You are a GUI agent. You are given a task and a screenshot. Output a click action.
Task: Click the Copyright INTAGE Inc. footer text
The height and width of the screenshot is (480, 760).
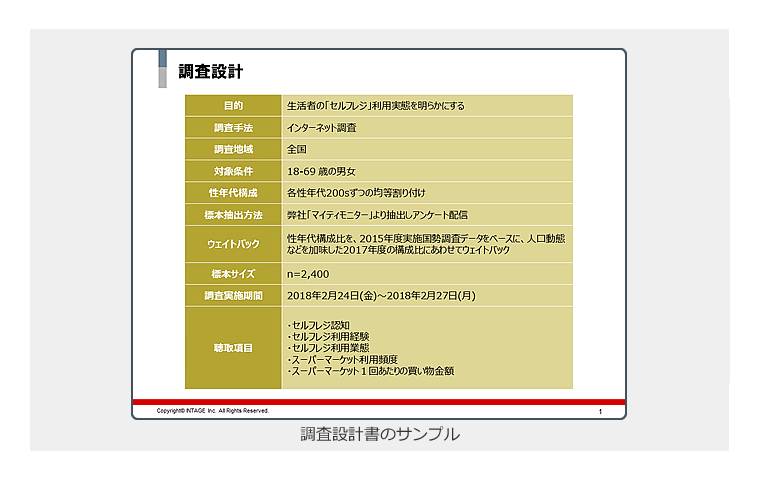212,411
